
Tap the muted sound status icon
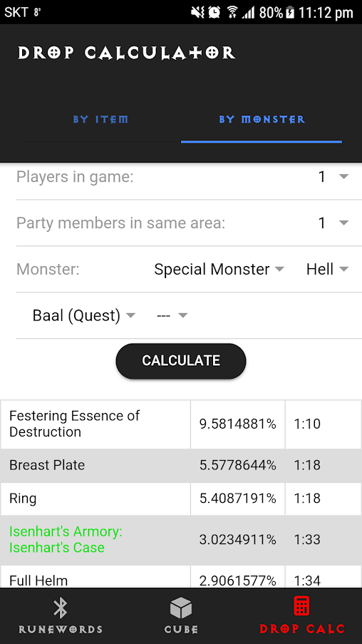click(x=197, y=12)
